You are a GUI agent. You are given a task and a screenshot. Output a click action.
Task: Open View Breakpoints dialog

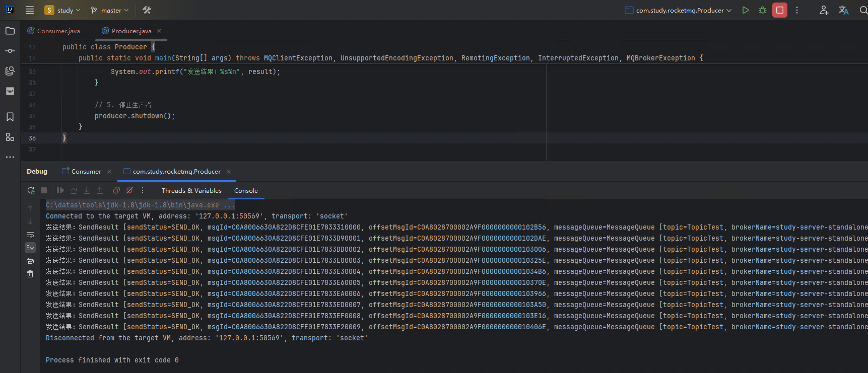click(116, 190)
